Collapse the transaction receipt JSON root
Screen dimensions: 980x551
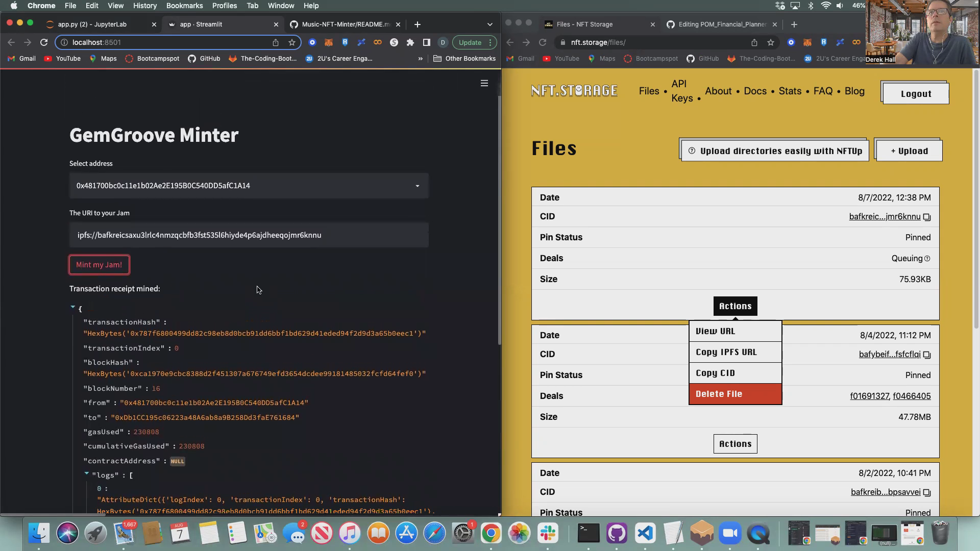tap(72, 307)
